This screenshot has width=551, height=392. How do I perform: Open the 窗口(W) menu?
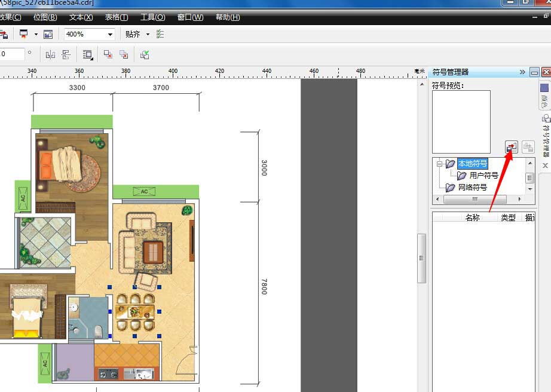tap(190, 17)
